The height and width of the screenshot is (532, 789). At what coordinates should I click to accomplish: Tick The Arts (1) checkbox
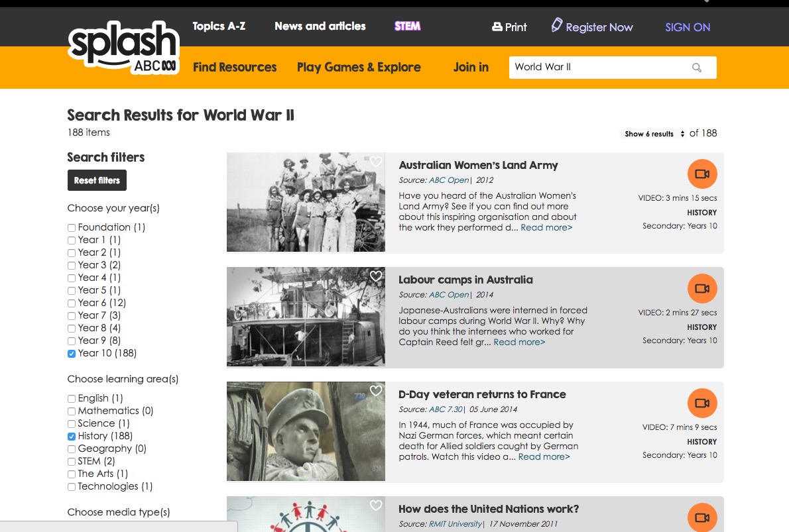point(72,474)
